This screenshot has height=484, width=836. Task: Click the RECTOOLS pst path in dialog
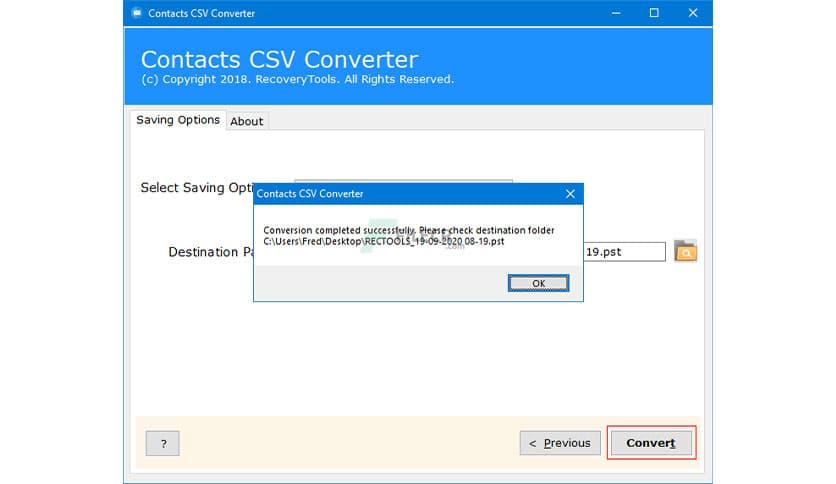pos(384,241)
